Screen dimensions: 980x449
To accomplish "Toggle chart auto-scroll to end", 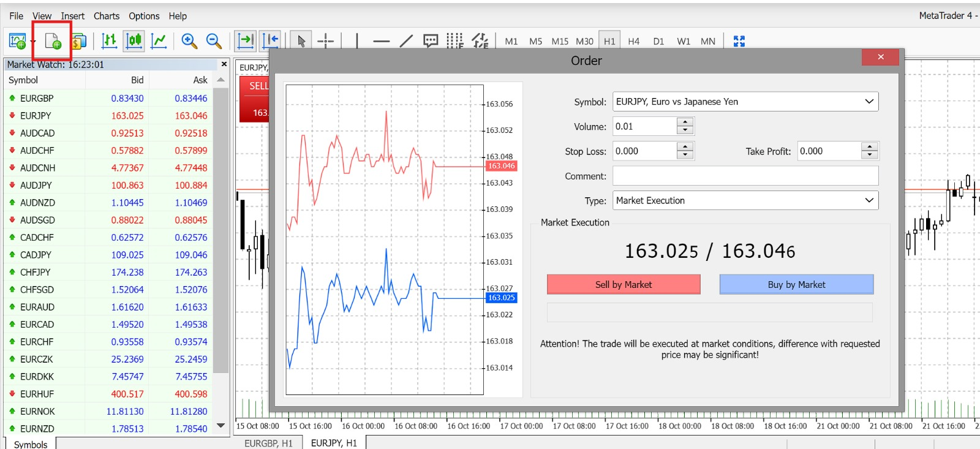I will [x=245, y=41].
